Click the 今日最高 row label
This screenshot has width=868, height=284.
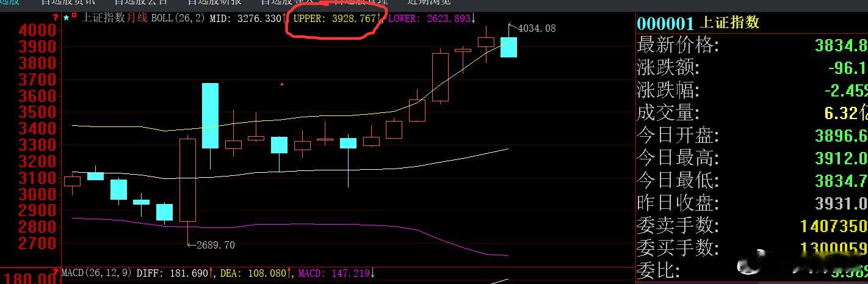(678, 158)
